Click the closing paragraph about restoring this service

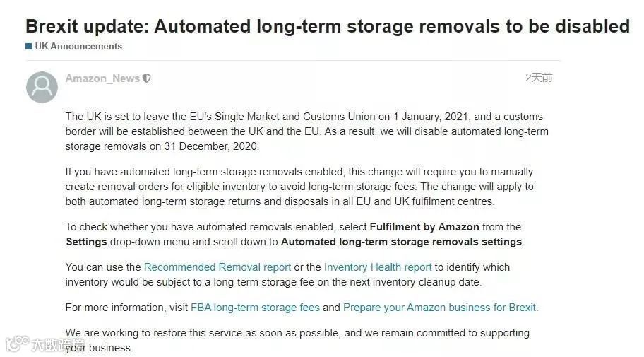pos(297,340)
